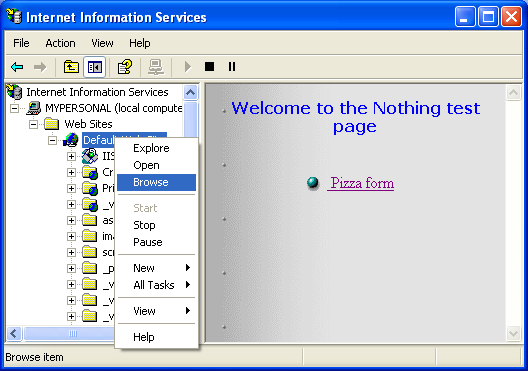Expand the 'Cr' folder node
Screen dimensions: 528x371
71,172
